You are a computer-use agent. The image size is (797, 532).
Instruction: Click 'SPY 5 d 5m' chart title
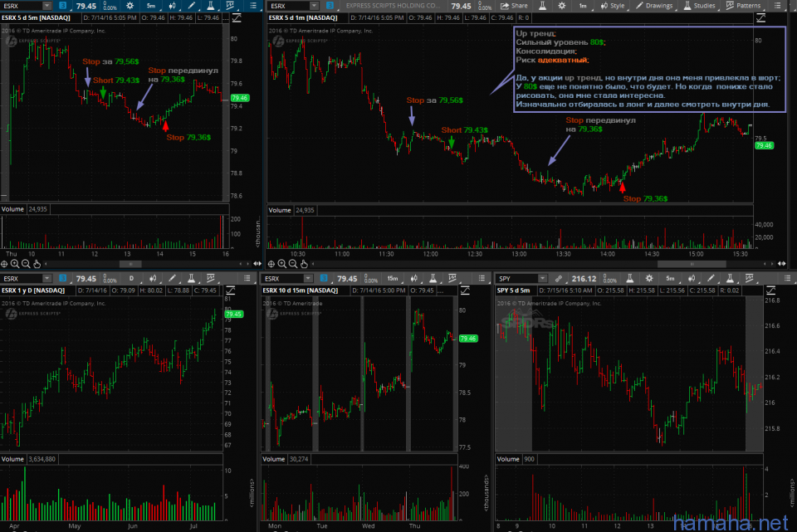(x=513, y=290)
